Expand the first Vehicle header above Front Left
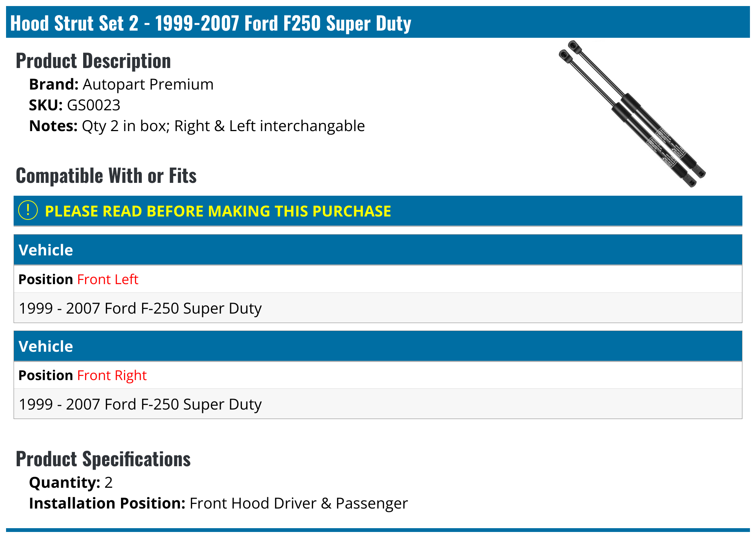The image size is (756, 538). tap(45, 250)
